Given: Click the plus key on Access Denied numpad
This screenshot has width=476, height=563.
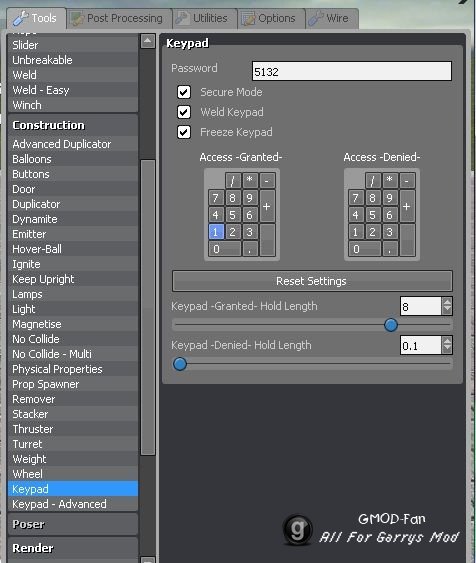Looking at the screenshot, I should [407, 206].
